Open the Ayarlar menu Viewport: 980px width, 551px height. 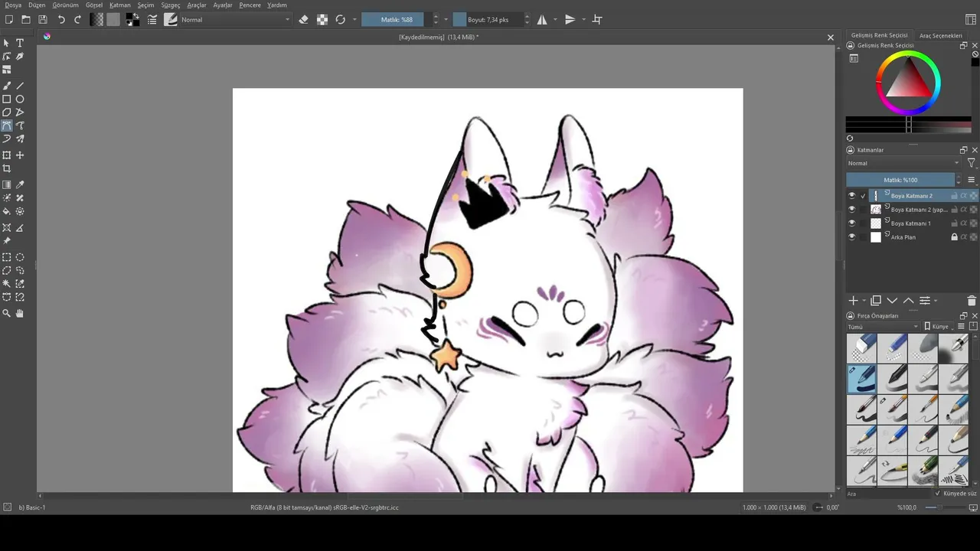(x=223, y=5)
